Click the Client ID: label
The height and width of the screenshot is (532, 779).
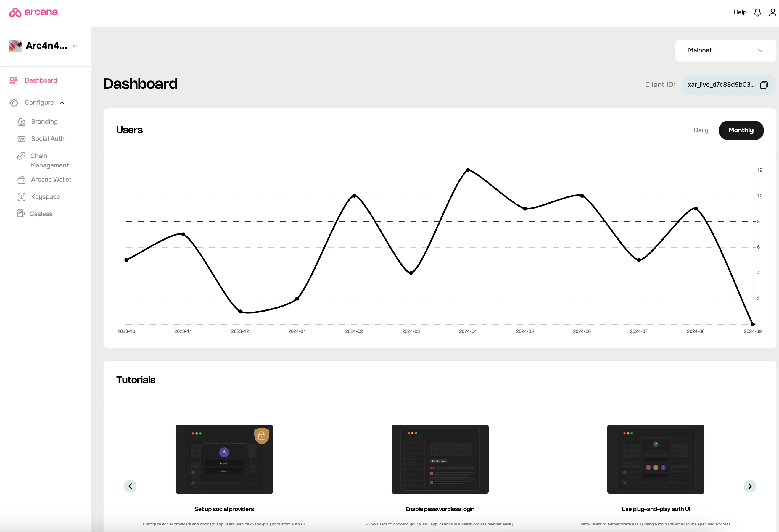click(660, 85)
